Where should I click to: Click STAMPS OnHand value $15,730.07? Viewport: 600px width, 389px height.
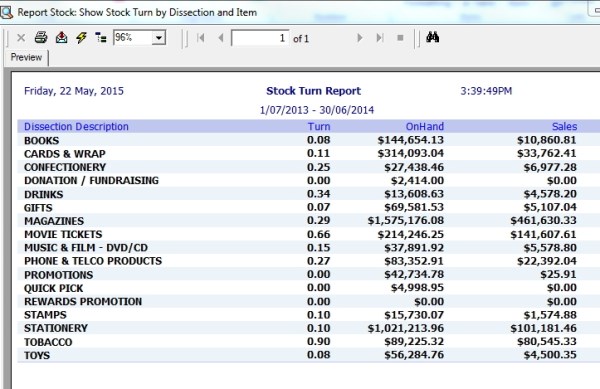pyautogui.click(x=414, y=315)
